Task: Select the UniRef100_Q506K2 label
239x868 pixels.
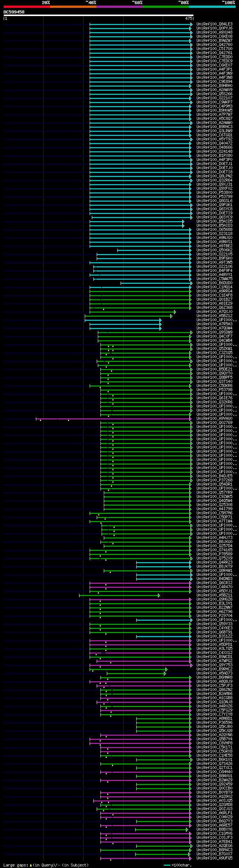Action: tap(214, 250)
